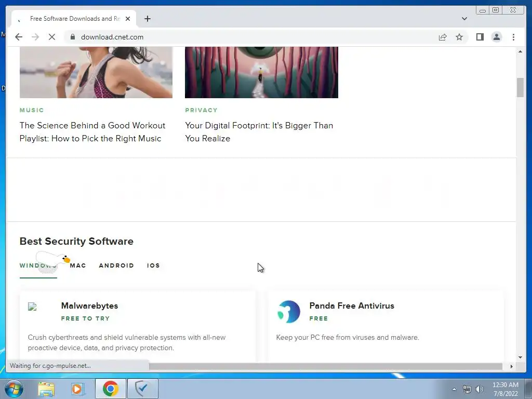Open a new tab
The width and height of the screenshot is (532, 399).
[147, 19]
